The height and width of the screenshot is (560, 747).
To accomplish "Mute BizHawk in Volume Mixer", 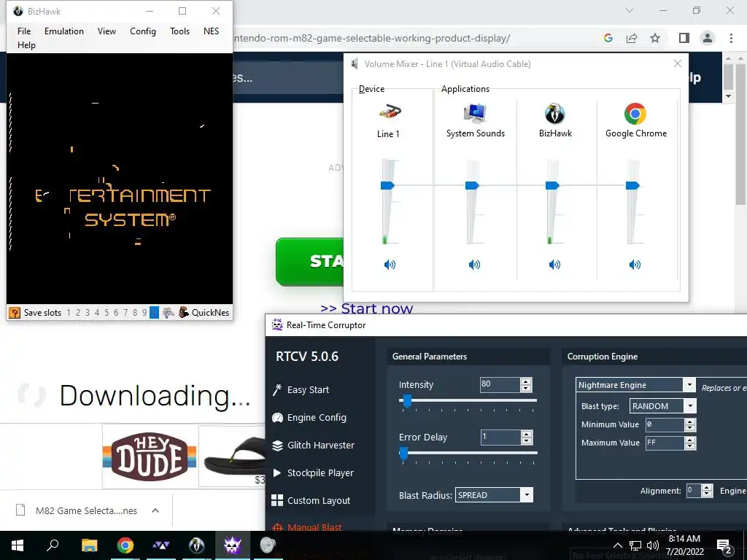I will pyautogui.click(x=554, y=265).
